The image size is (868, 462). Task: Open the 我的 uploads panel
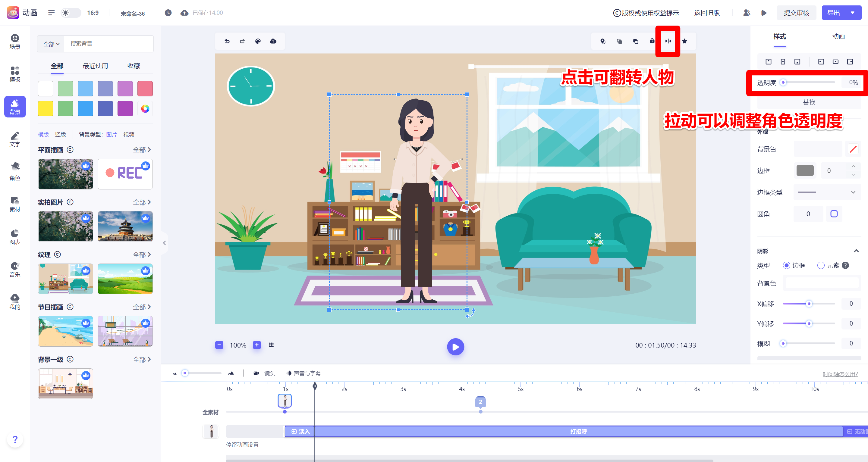tap(15, 302)
